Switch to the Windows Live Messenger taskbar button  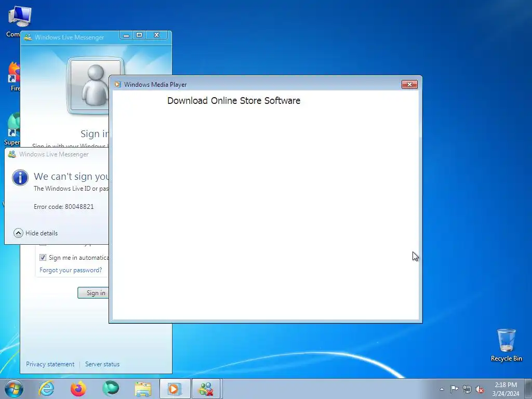pos(207,389)
